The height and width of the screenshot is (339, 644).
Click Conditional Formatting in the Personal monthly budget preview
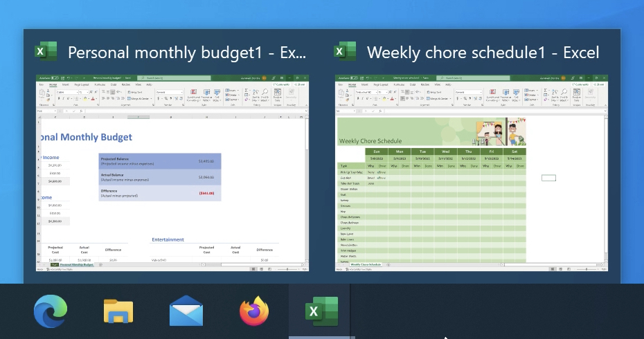(193, 95)
